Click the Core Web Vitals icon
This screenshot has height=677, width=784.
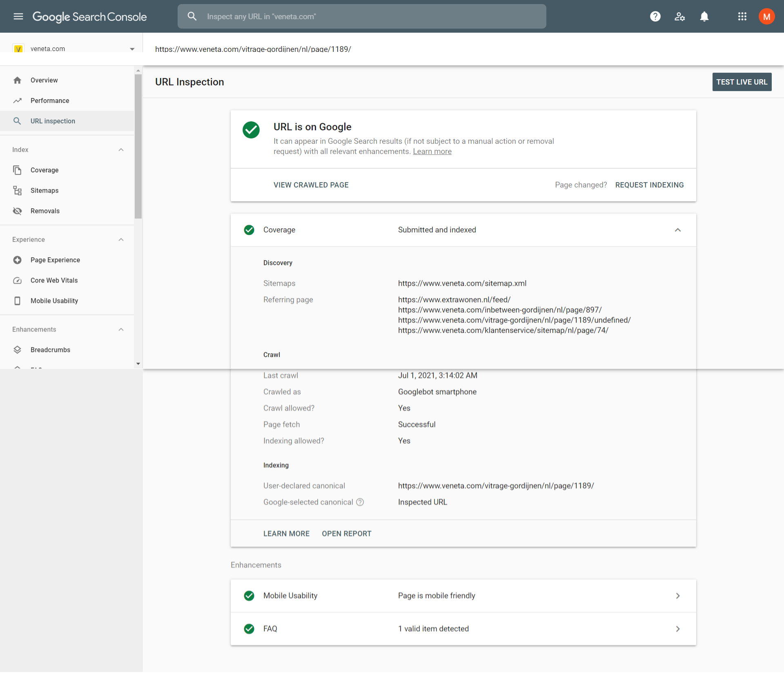tap(18, 280)
